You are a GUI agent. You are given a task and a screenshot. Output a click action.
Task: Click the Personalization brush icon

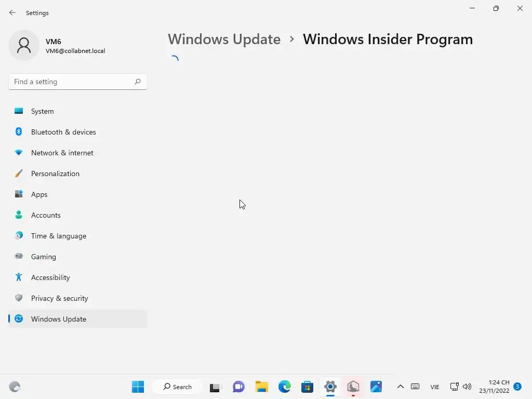[19, 174]
